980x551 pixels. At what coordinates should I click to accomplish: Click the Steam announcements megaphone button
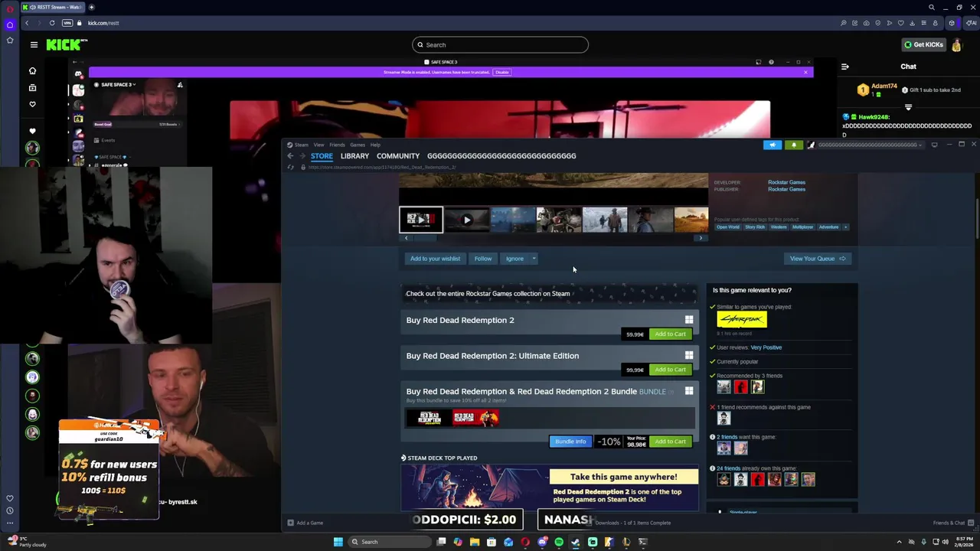point(773,145)
